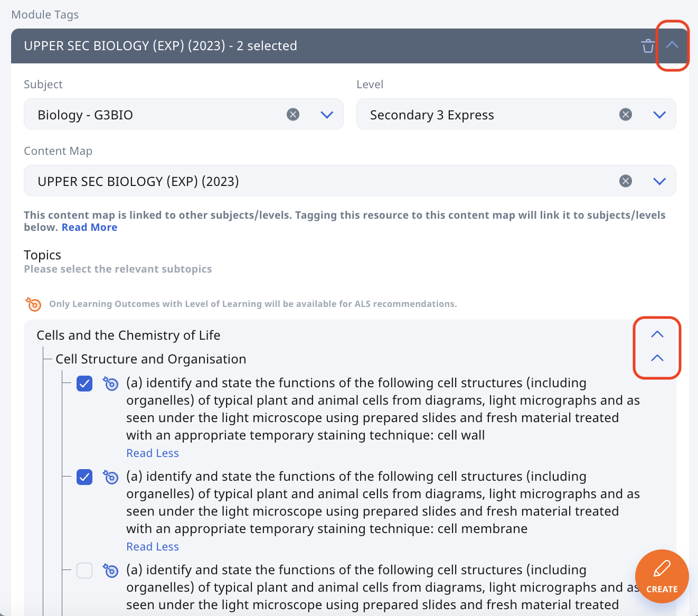This screenshot has width=698, height=616.
Task: Uncheck the cell wall learning outcome
Action: 84,384
